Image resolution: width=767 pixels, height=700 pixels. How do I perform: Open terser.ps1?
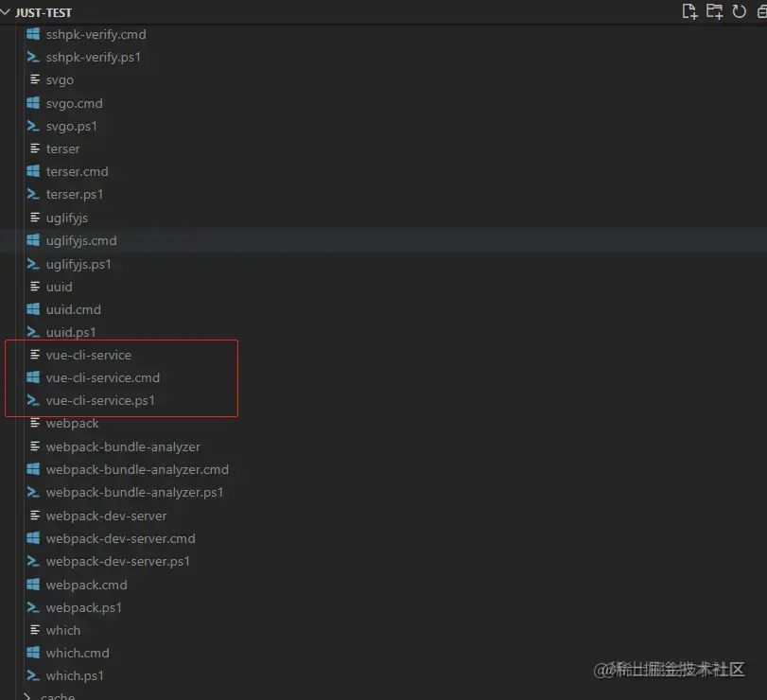point(75,194)
